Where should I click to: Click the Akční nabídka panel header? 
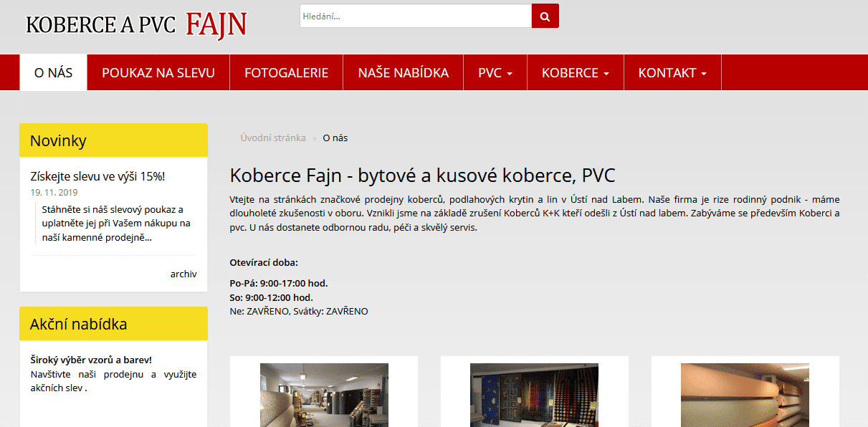[113, 324]
